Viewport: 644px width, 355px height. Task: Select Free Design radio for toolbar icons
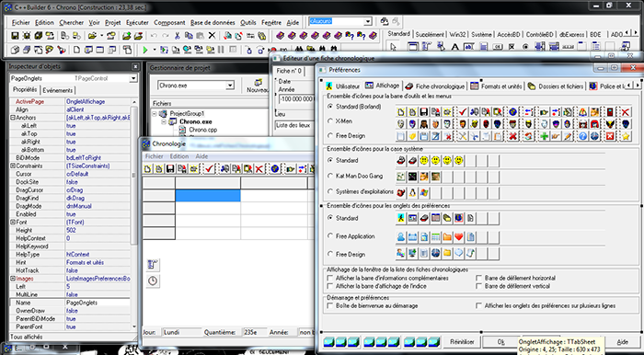(x=329, y=135)
